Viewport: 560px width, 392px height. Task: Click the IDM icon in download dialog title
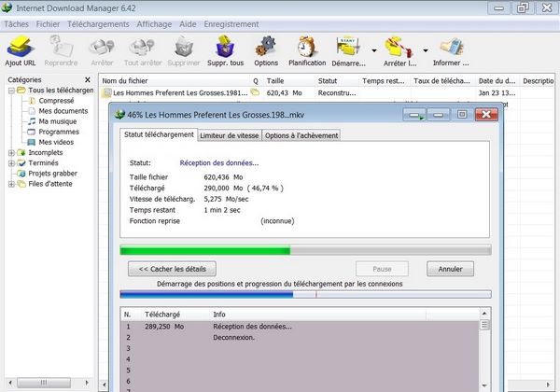[x=120, y=115]
